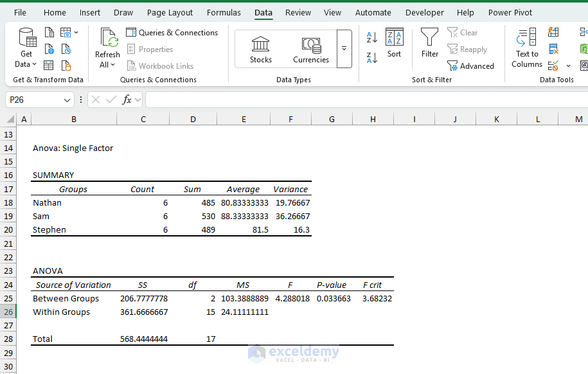This screenshot has height=374, width=588.
Task: Switch to the Automate tab
Action: 373,13
